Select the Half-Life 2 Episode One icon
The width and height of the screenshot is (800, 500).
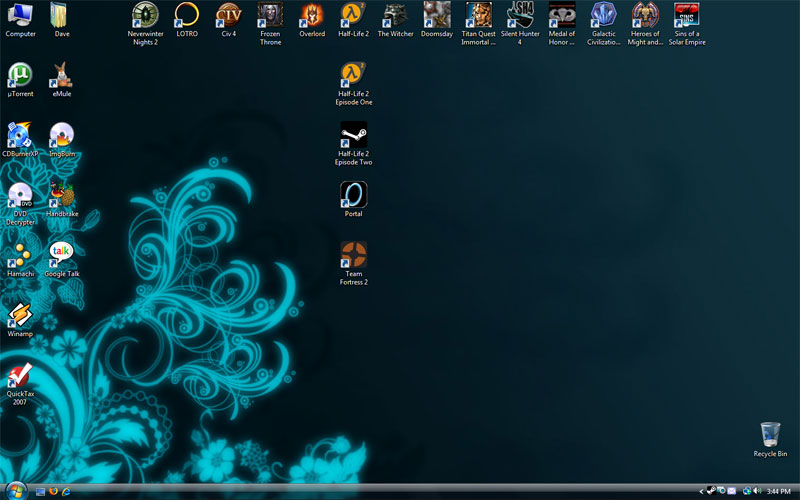(353, 75)
